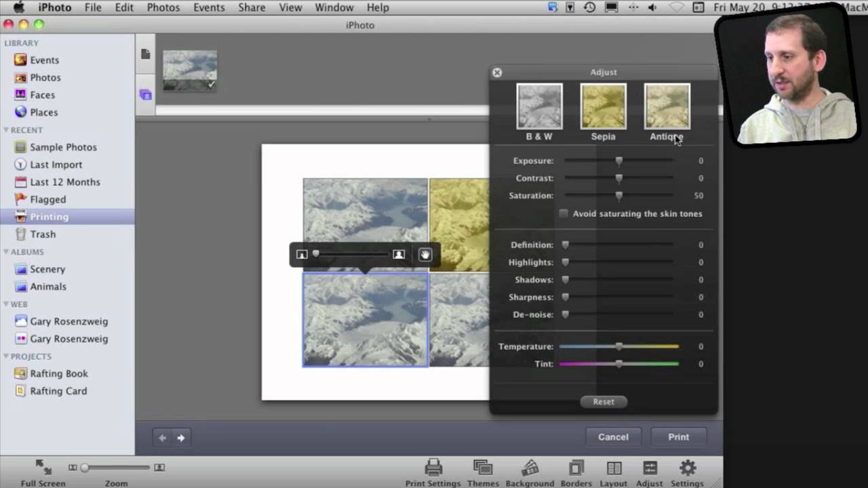This screenshot has height=488, width=868.
Task: Click the multi-page view icon
Action: pyautogui.click(x=146, y=95)
